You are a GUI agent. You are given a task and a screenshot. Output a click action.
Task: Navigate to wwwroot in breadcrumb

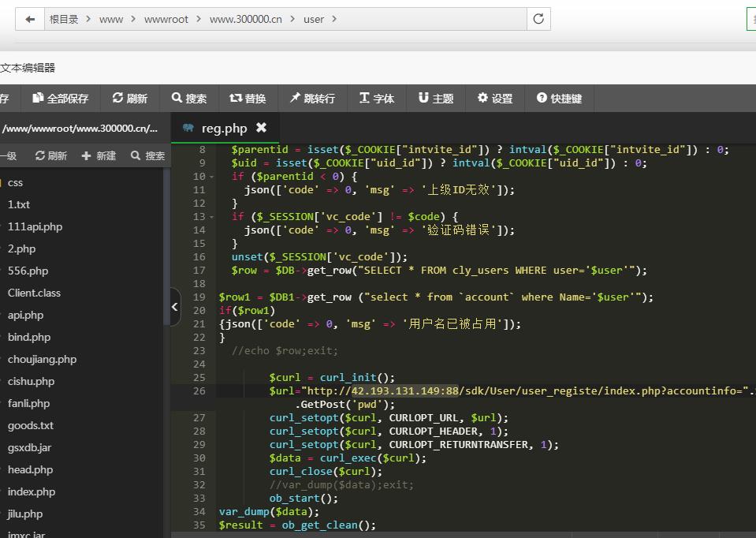pos(166,19)
